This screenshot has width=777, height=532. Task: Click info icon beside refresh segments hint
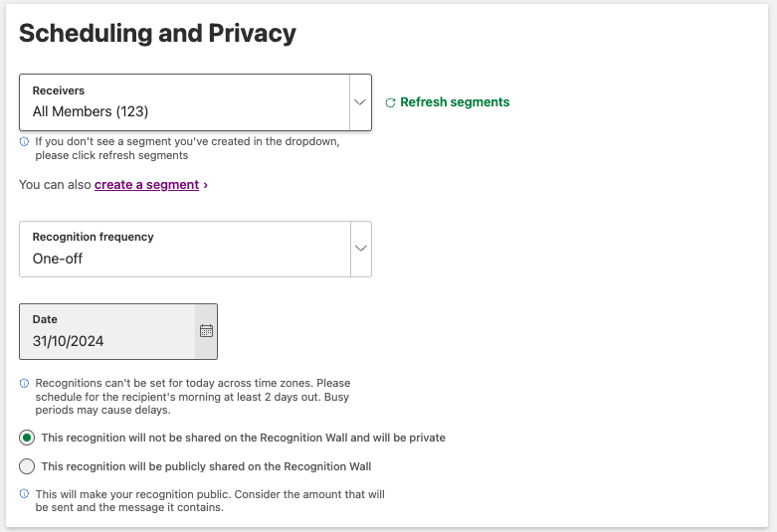tap(24, 141)
